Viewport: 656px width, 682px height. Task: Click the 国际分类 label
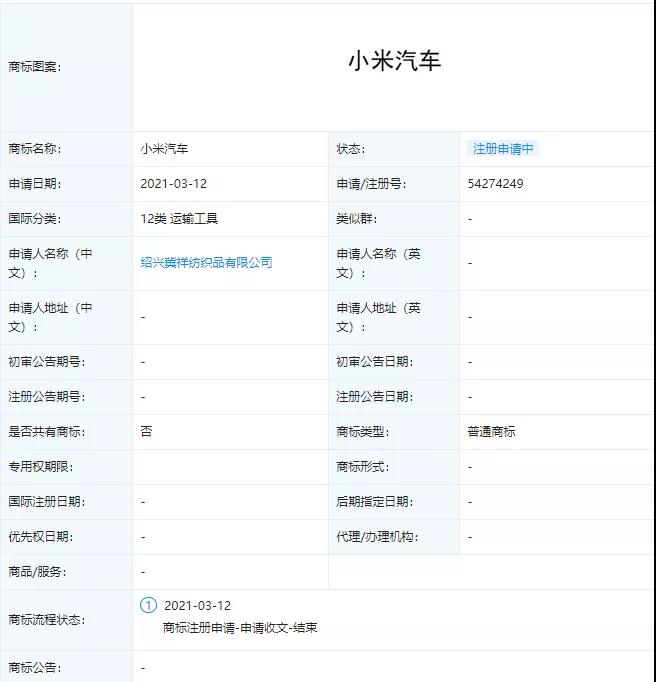click(35, 218)
